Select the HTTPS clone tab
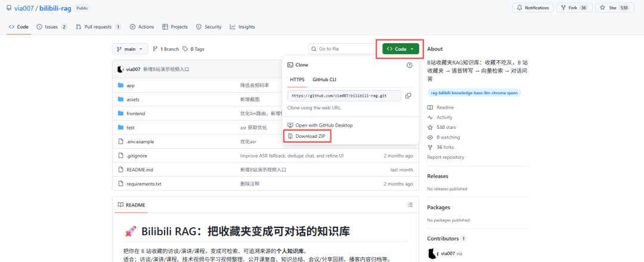The width and height of the screenshot is (644, 262). [297, 80]
